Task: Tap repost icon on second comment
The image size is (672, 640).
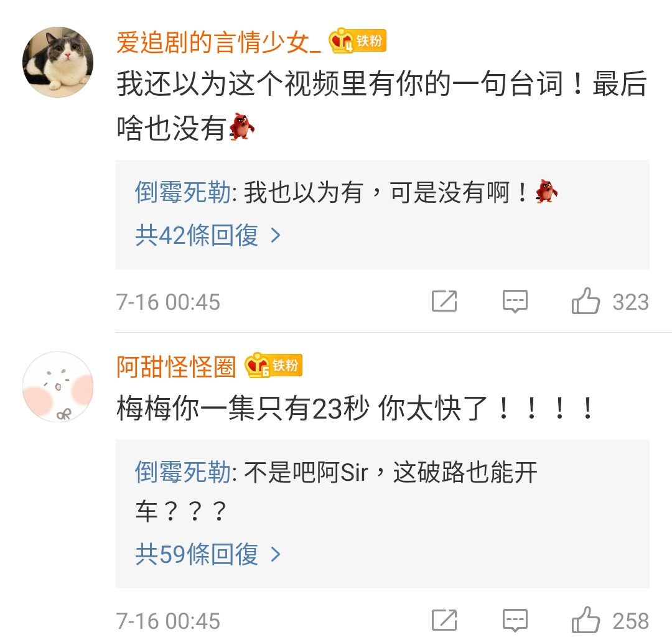Action: click(444, 620)
